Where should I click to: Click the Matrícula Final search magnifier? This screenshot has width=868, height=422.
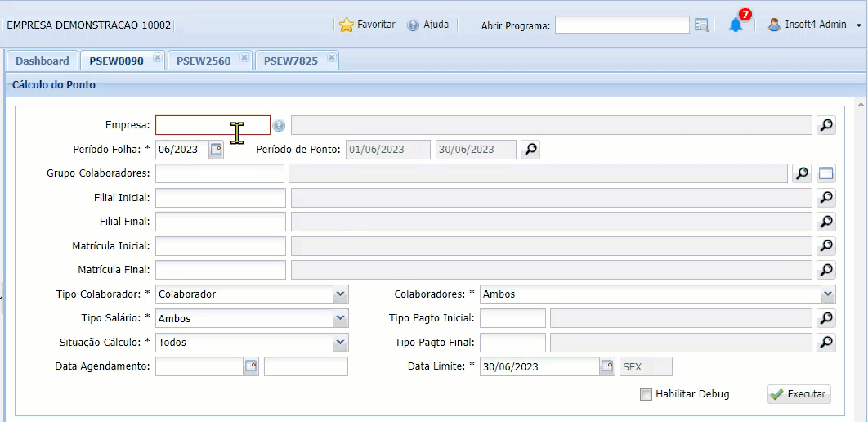[x=826, y=270]
